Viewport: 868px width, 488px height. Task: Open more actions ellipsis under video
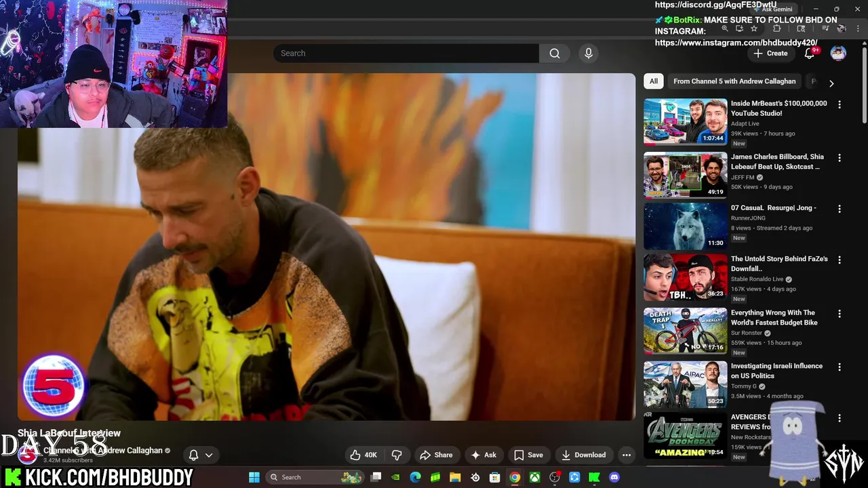pyautogui.click(x=627, y=455)
